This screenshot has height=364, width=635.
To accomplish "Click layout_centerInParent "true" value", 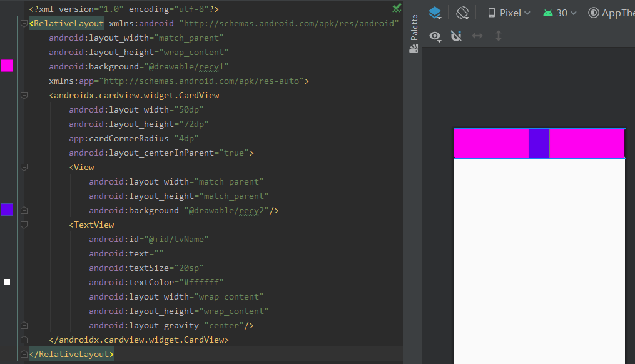I will [234, 153].
